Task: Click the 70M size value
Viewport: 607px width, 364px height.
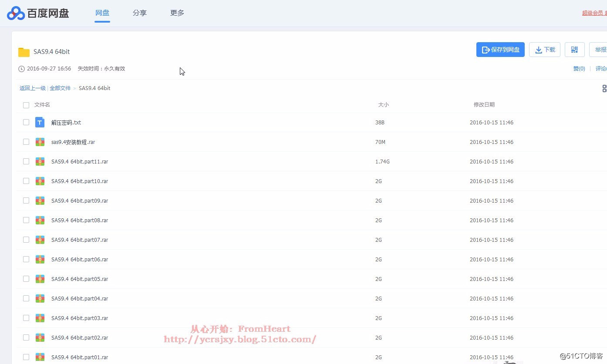Action: coord(380,142)
